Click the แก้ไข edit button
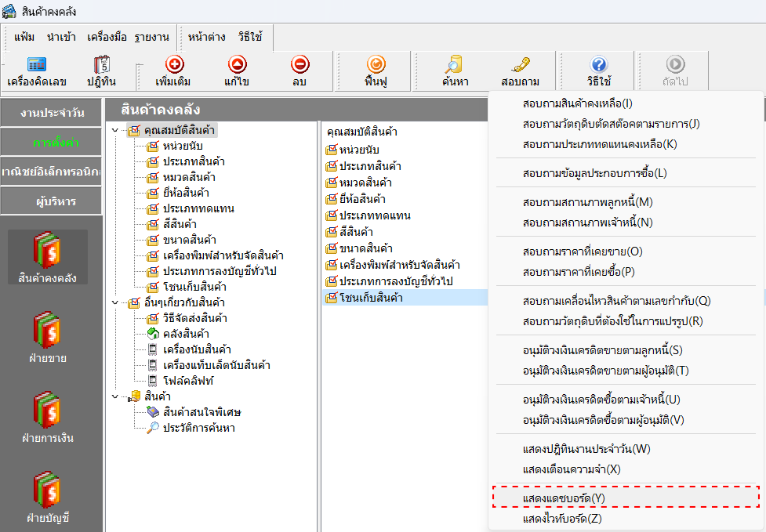 click(237, 71)
